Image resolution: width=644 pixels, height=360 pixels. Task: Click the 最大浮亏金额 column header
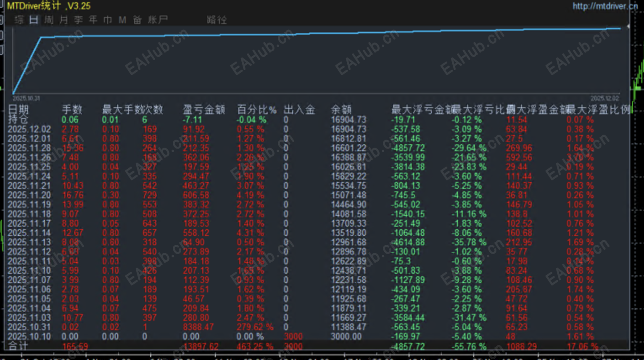pyautogui.click(x=423, y=110)
